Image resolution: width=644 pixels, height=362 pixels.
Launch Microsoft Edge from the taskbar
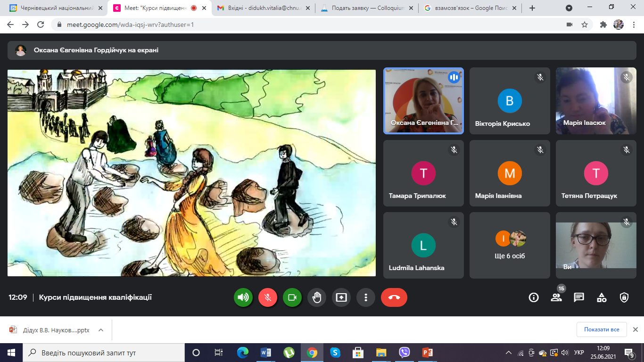[242, 353]
